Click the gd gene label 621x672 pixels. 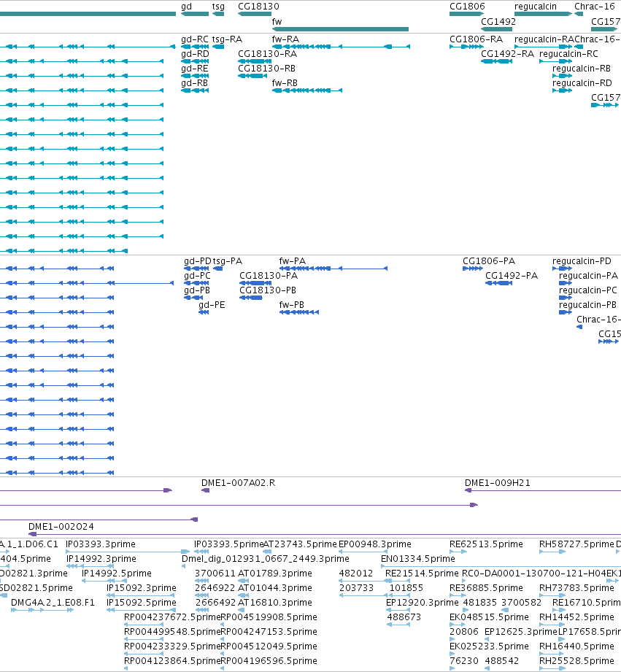coord(186,7)
